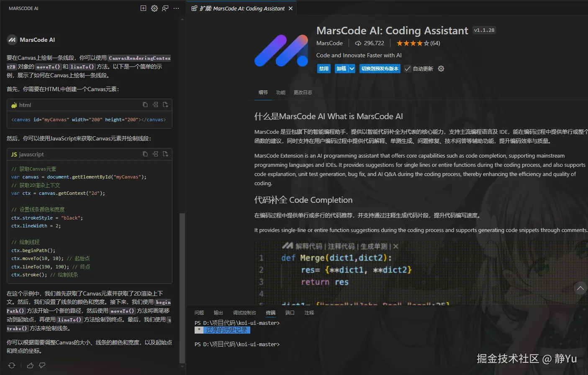The image size is (588, 375).
Task: Switch to the 注释 panel tab
Action: pyautogui.click(x=309, y=313)
